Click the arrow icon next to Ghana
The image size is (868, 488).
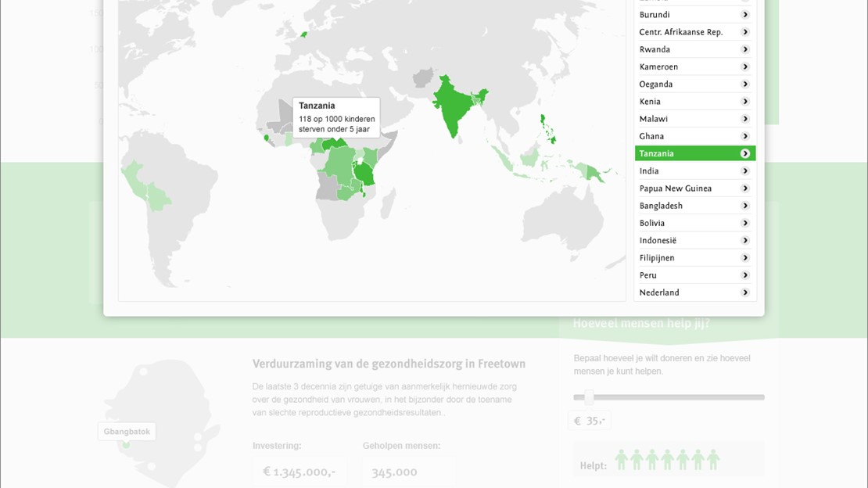click(x=745, y=136)
